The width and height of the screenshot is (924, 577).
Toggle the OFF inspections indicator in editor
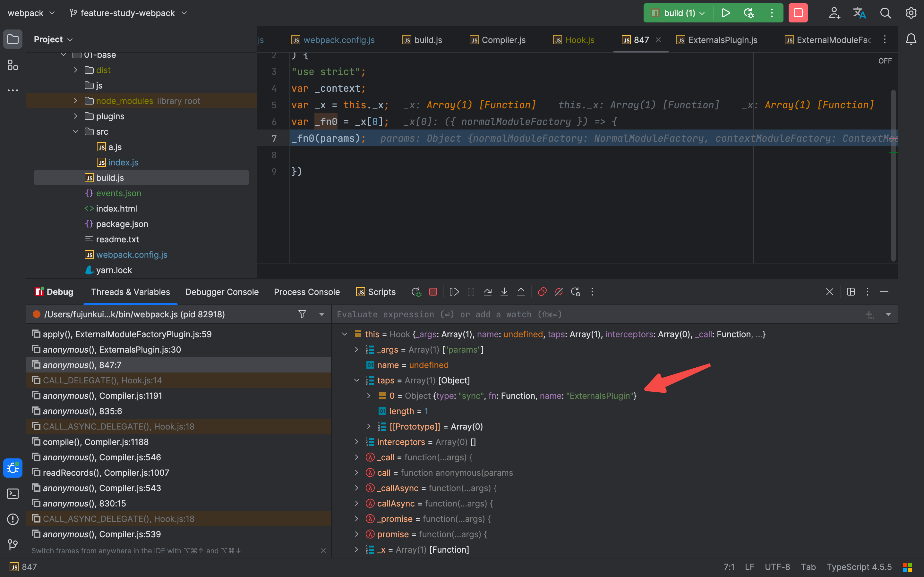coord(885,61)
